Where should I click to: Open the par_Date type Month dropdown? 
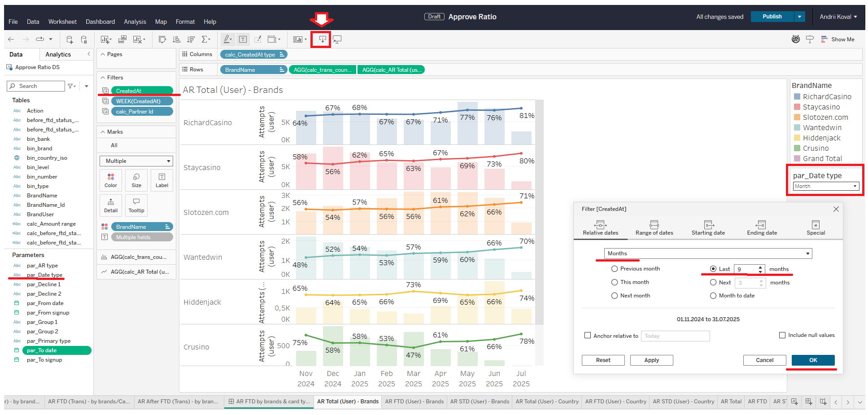826,186
